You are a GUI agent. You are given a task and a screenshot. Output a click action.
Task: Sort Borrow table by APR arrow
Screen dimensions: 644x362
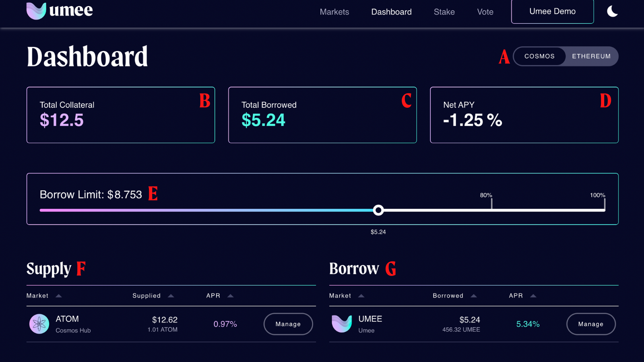[533, 296]
